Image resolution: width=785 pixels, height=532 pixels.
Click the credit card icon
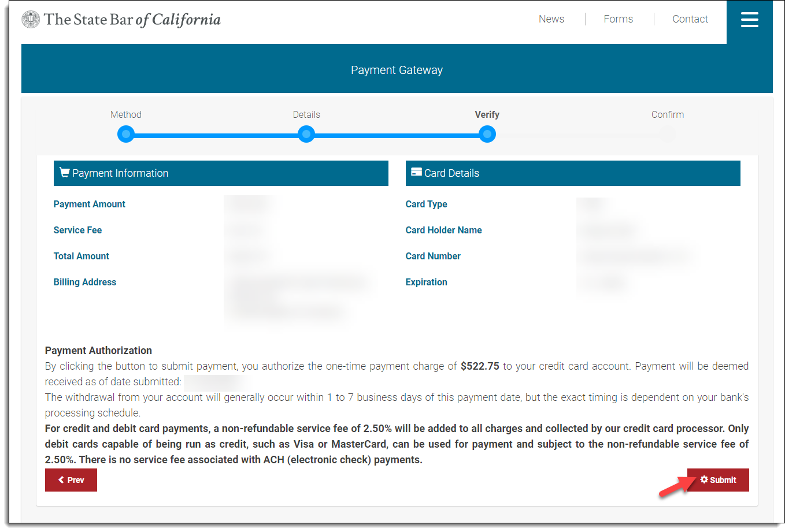(416, 172)
